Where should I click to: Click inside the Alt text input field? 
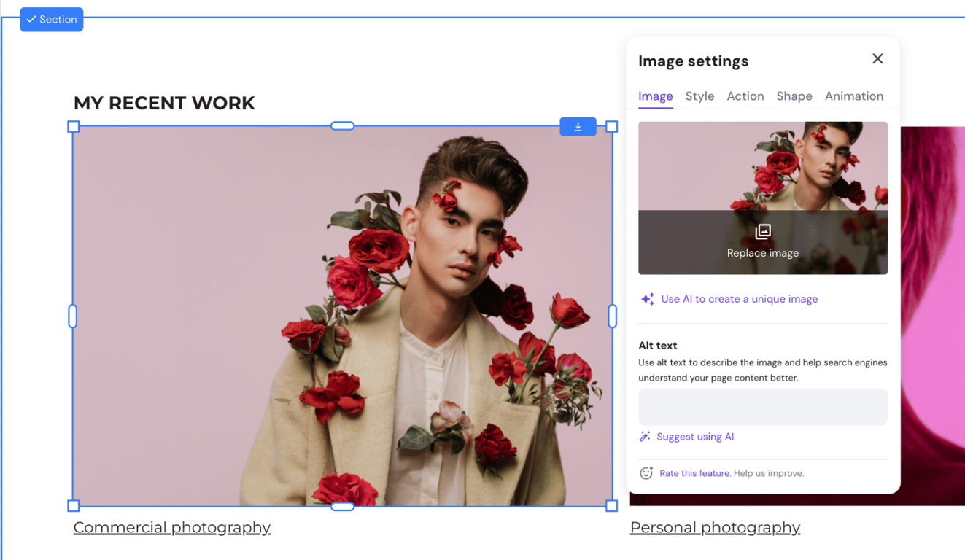[762, 406]
